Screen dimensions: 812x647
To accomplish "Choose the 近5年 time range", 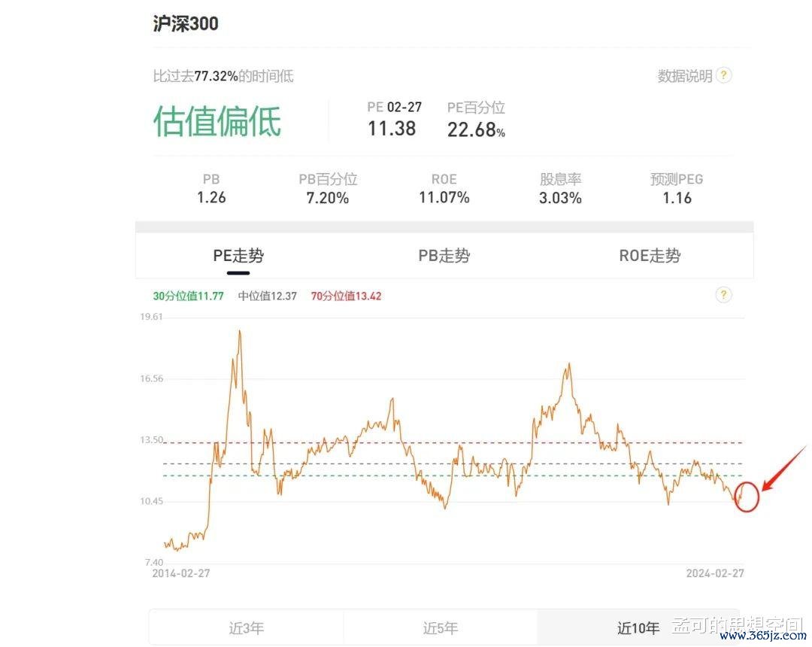I will click(x=440, y=627).
